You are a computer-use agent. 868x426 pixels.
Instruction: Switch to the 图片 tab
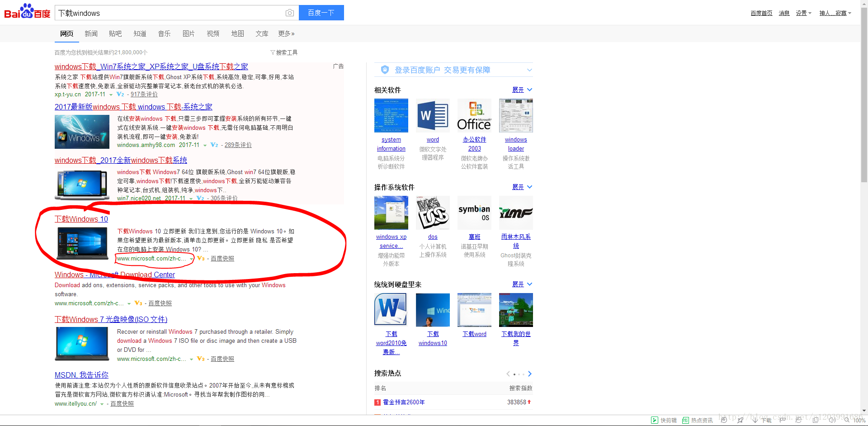click(x=189, y=33)
